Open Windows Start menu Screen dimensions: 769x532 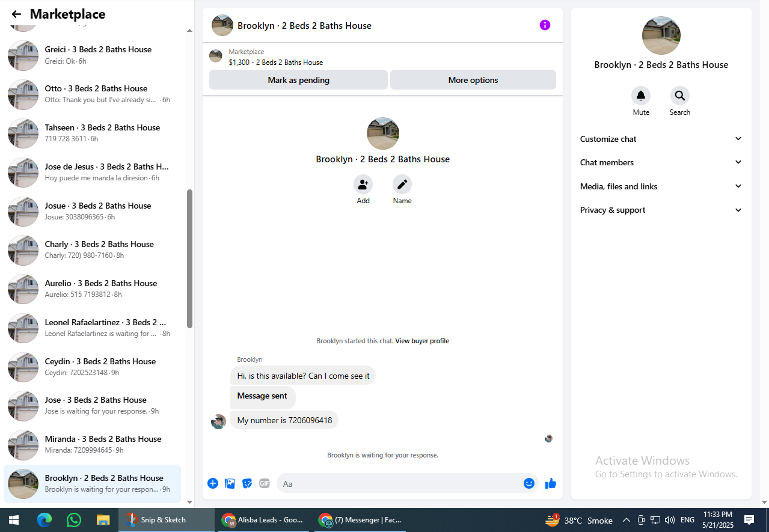point(13,520)
